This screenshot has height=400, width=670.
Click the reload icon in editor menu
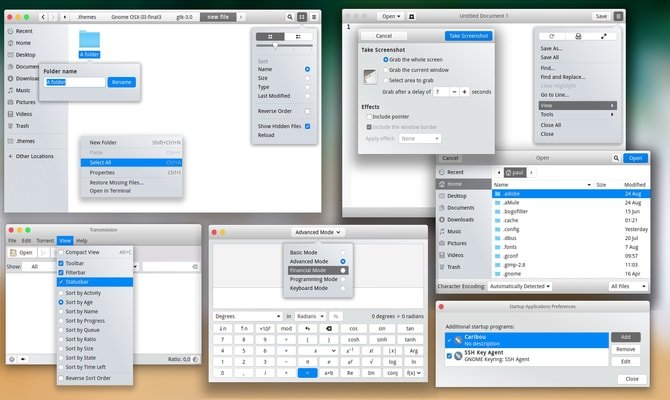click(x=552, y=36)
